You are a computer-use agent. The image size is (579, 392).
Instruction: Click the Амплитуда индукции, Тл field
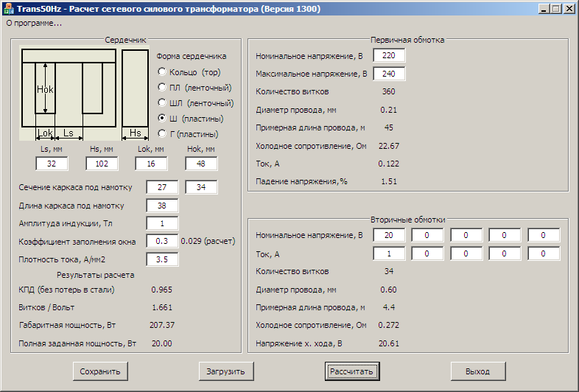tap(162, 223)
